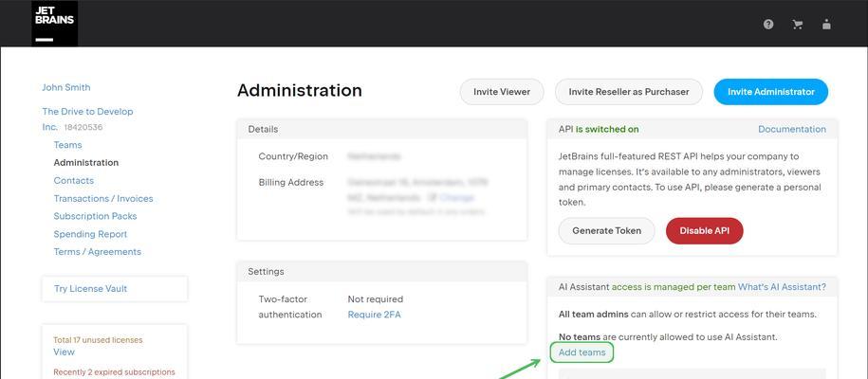Open the user account icon
Viewport: 868px width, 379px height.
pyautogui.click(x=826, y=25)
